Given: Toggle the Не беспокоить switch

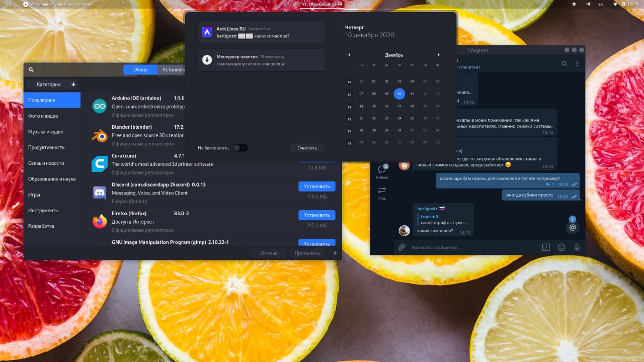Looking at the screenshot, I should pos(240,148).
